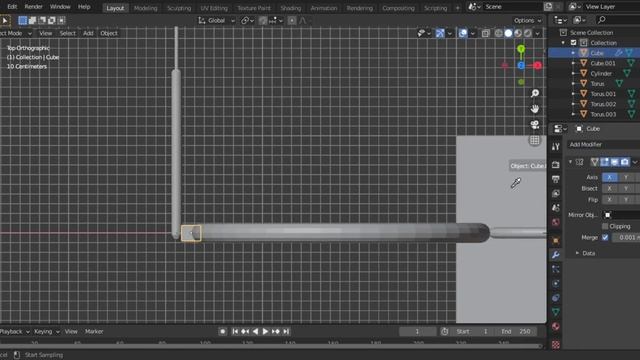Toggle modifier show in render camera icon
The height and width of the screenshot is (360, 640).
coord(624,162)
